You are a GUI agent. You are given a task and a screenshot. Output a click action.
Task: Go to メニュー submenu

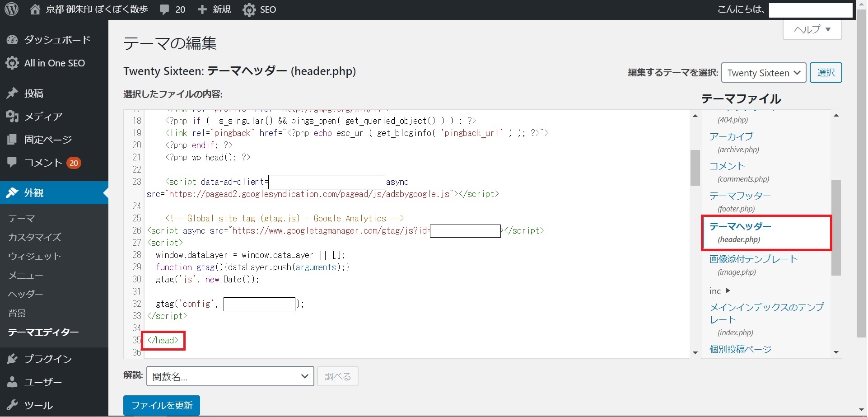point(25,276)
